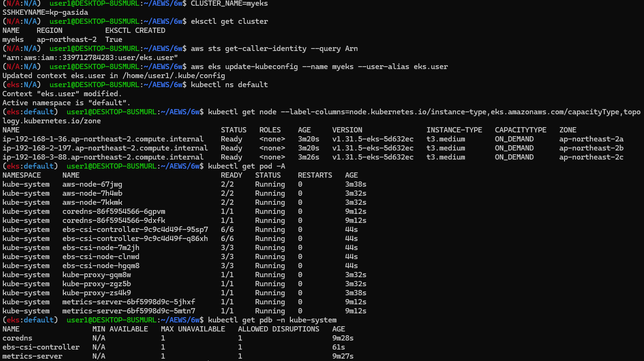Select ebs-csi-node-7m2jh pod name
The height and width of the screenshot is (361, 644).
pyautogui.click(x=101, y=248)
